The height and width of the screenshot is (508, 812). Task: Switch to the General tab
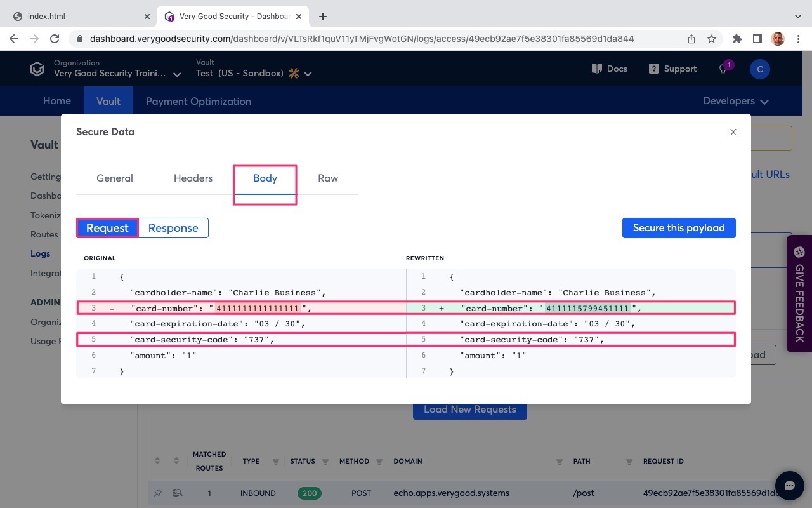115,178
